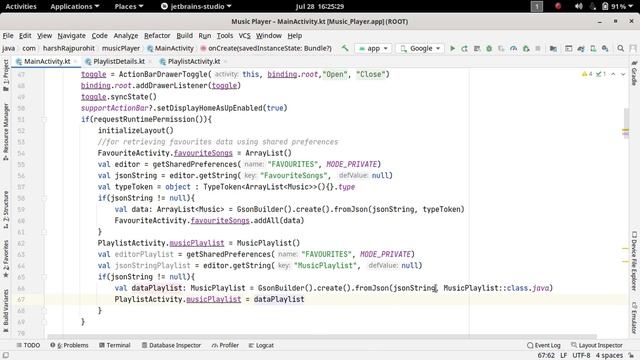Open the jetbrains-studio app menu

196,6
